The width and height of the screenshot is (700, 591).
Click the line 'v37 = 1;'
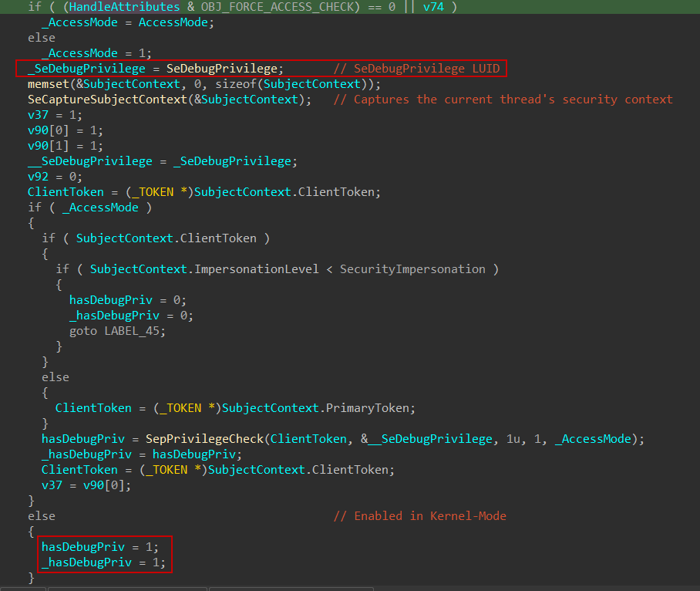55,115
